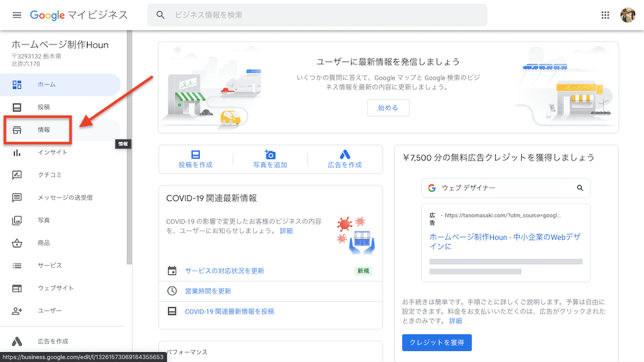Click the clock icon beside 営業時間を更新
This screenshot has height=362, width=644.
pyautogui.click(x=172, y=291)
